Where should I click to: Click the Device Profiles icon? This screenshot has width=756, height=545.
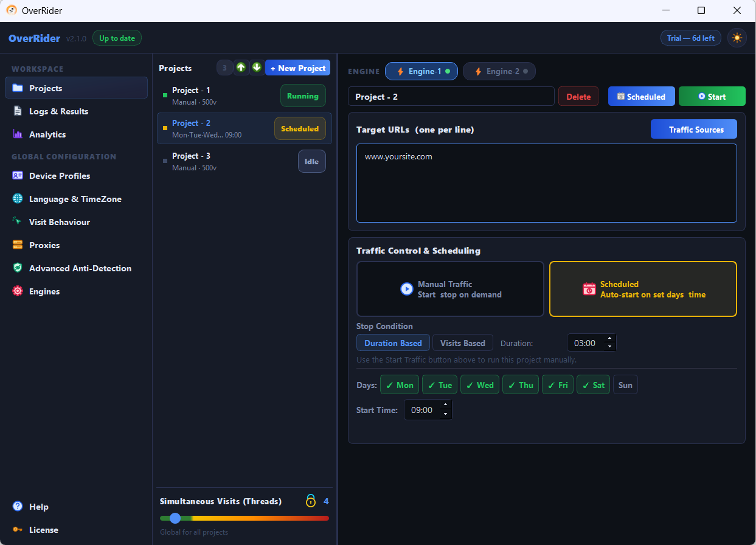pos(18,176)
